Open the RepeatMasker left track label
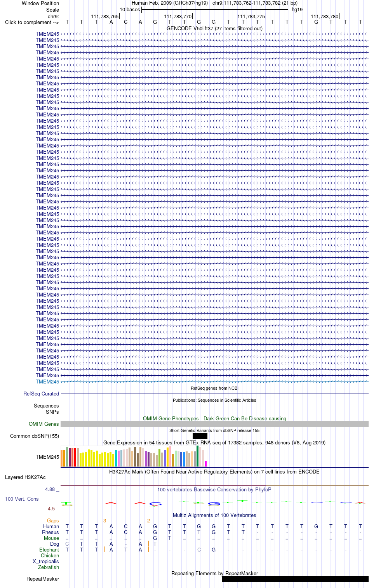The width and height of the screenshot is (369, 588). coord(43,579)
